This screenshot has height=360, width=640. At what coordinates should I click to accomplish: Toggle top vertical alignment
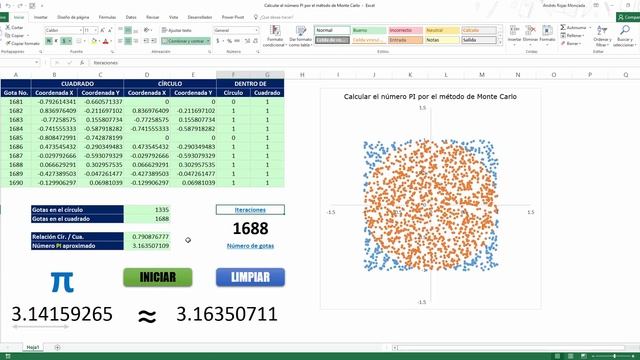pyautogui.click(x=120, y=30)
